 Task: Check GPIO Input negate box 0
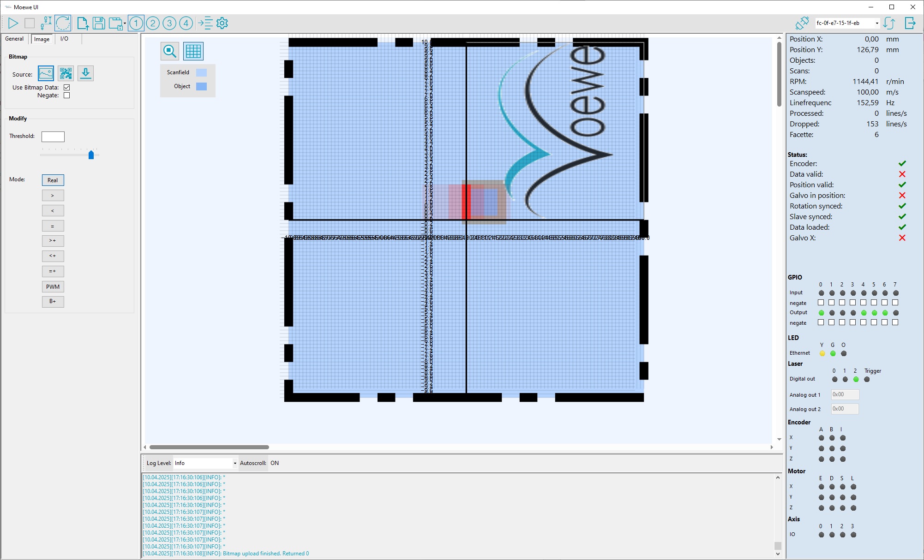coord(821,303)
